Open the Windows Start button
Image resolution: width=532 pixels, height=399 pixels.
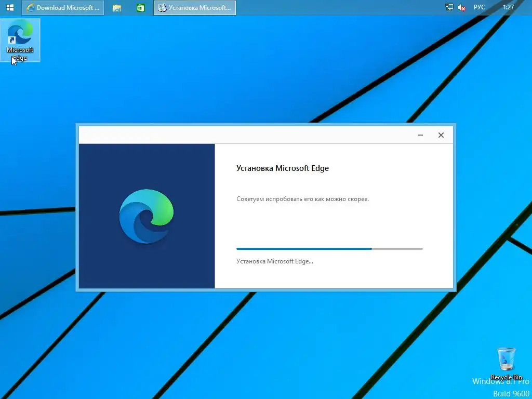pyautogui.click(x=10, y=7)
